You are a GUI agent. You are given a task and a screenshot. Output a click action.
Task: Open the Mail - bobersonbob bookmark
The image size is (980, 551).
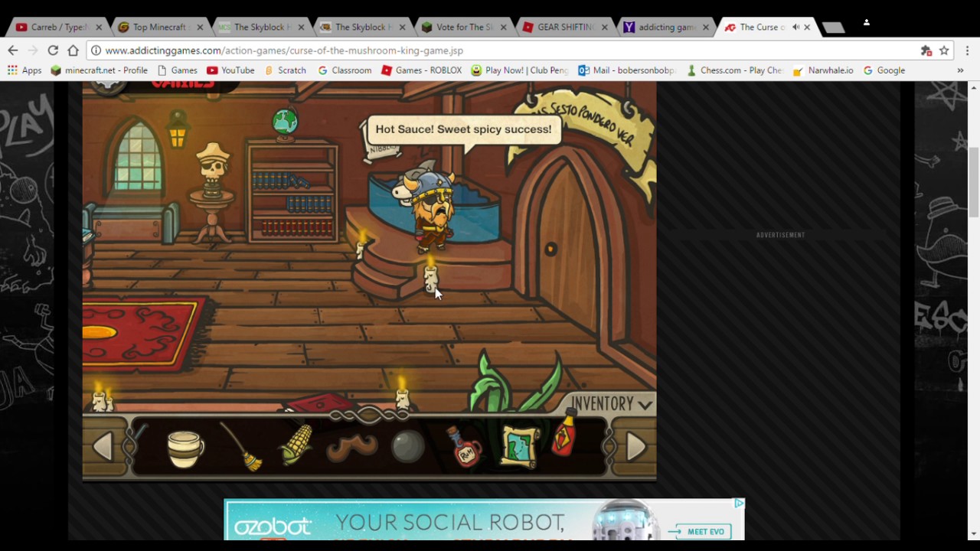click(x=627, y=70)
